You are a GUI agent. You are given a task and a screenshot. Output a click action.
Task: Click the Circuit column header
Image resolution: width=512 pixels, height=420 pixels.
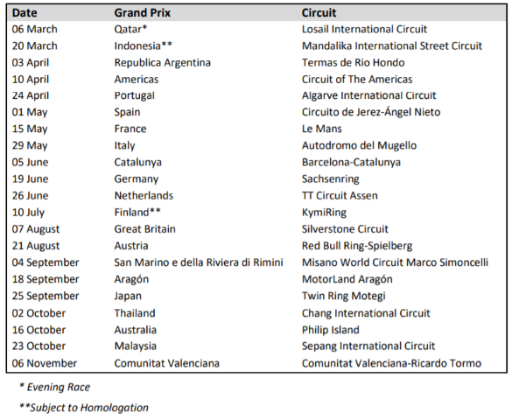[319, 13]
